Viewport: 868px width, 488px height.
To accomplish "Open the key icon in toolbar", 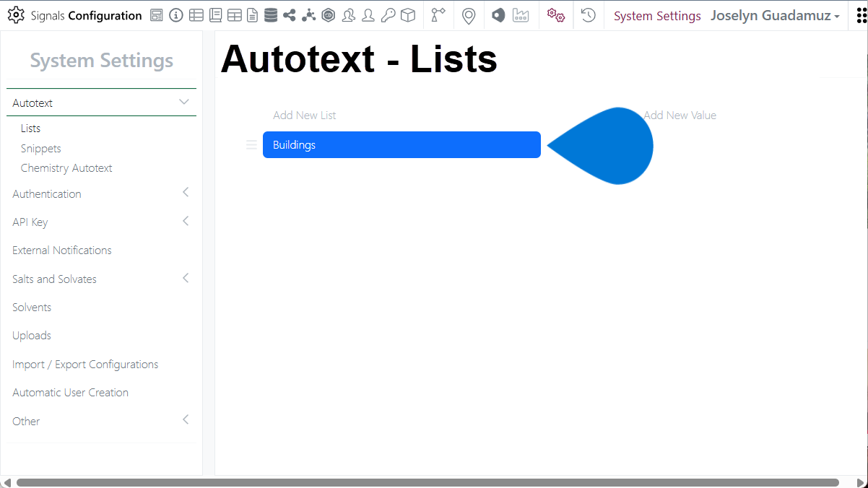I will (x=388, y=15).
